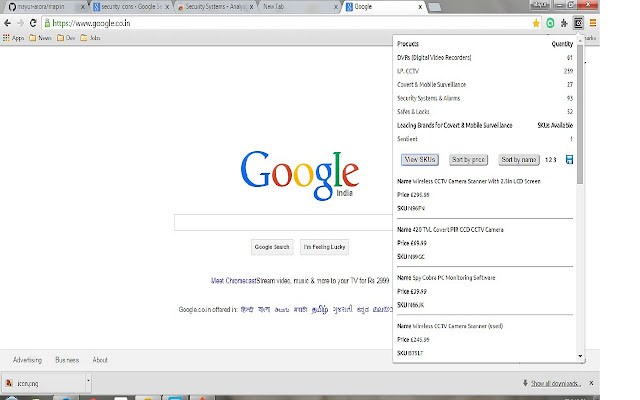Screen dimensions: 640x400
Task: Switch to the security cons Google Search tab
Action: tap(131, 7)
